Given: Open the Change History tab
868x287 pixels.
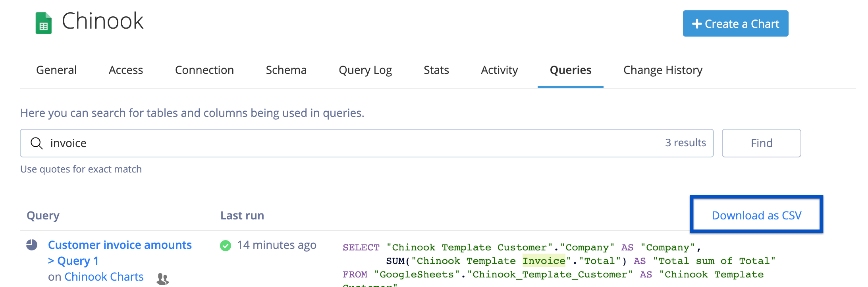Looking at the screenshot, I should point(663,70).
